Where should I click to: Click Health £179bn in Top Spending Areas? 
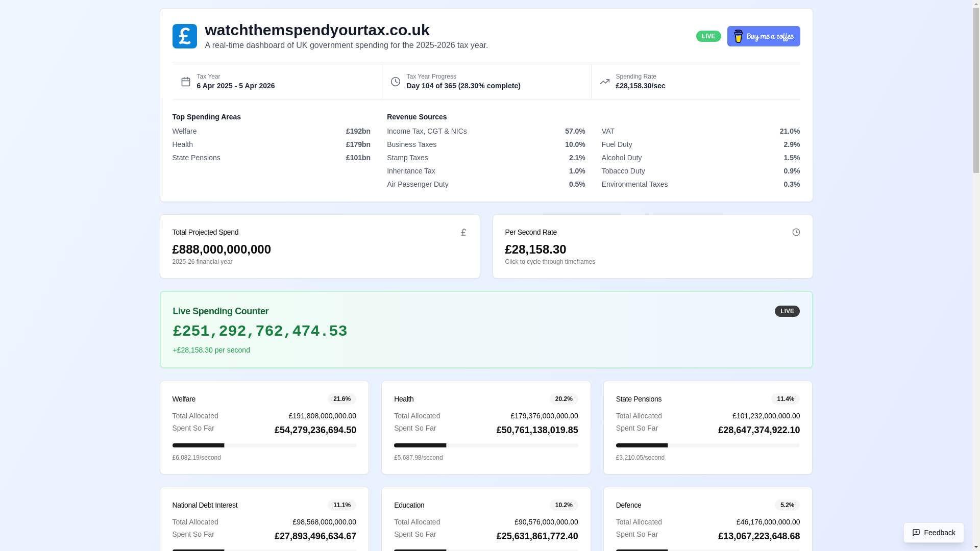pyautogui.click(x=271, y=144)
